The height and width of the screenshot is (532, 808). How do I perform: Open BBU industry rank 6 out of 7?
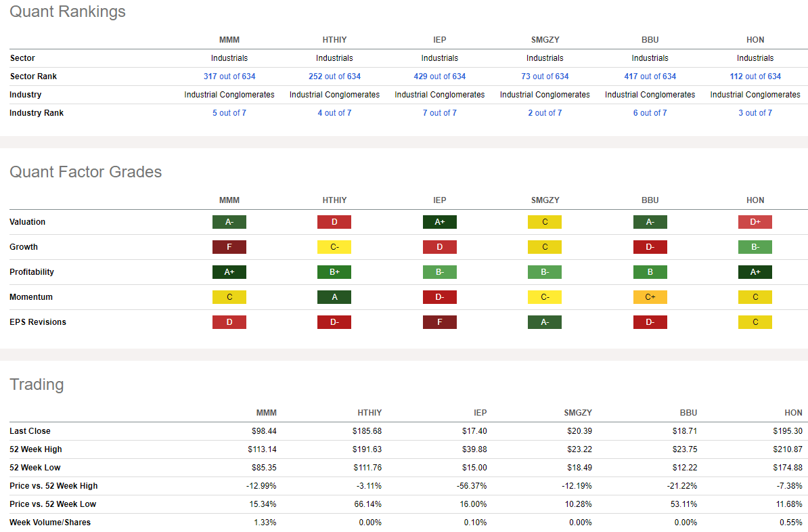[x=650, y=113]
